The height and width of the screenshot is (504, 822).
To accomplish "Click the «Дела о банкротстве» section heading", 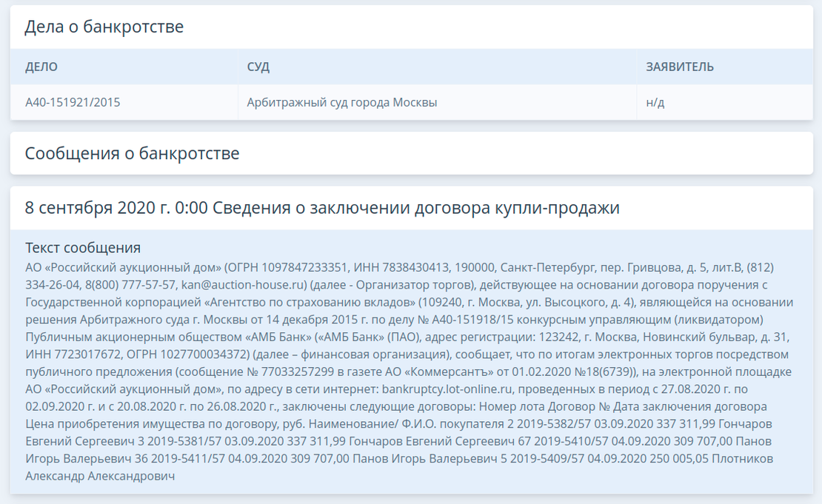I will pos(104,27).
